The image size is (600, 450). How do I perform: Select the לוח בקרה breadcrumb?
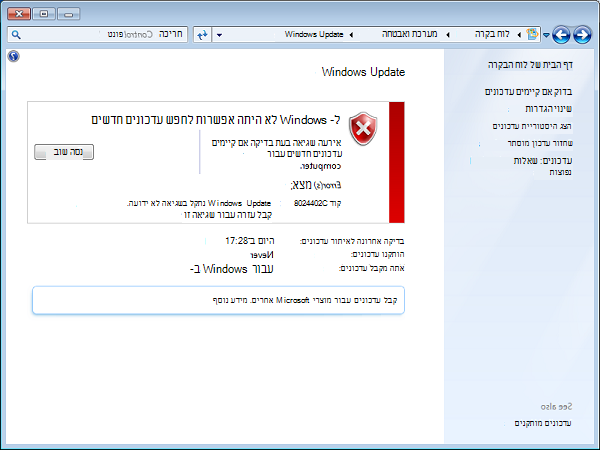point(492,34)
